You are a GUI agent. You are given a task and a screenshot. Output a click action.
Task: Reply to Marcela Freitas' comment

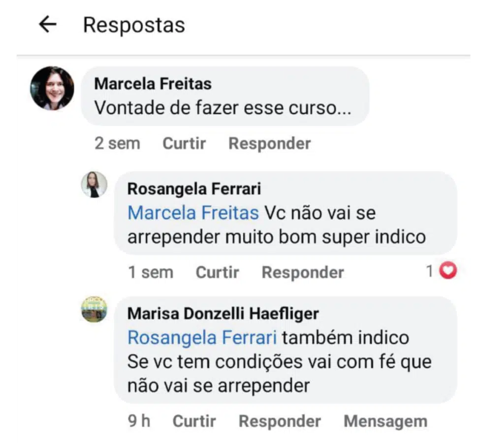270,144
